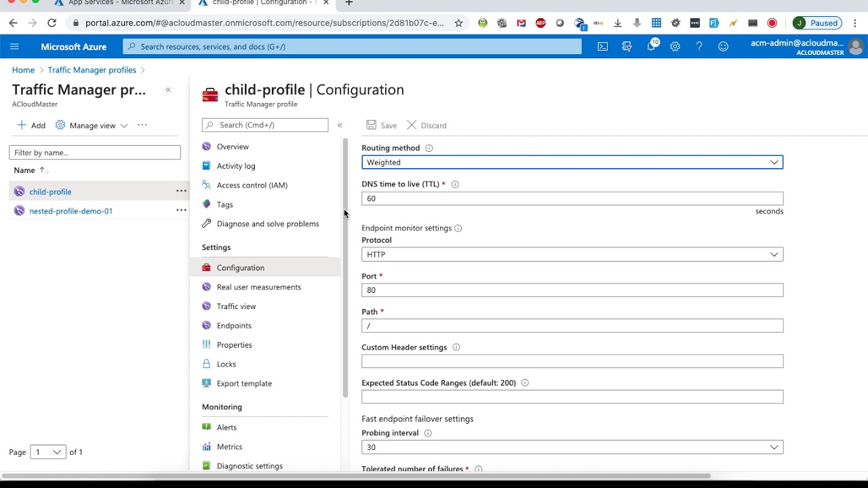The image size is (868, 488).
Task: Click the child-profile toolbox icon in header
Action: (x=210, y=95)
